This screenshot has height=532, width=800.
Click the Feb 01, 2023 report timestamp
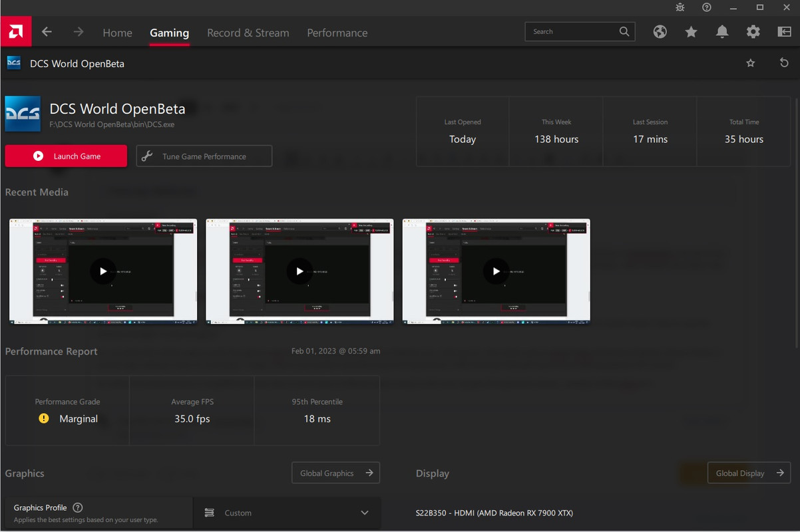(x=336, y=351)
